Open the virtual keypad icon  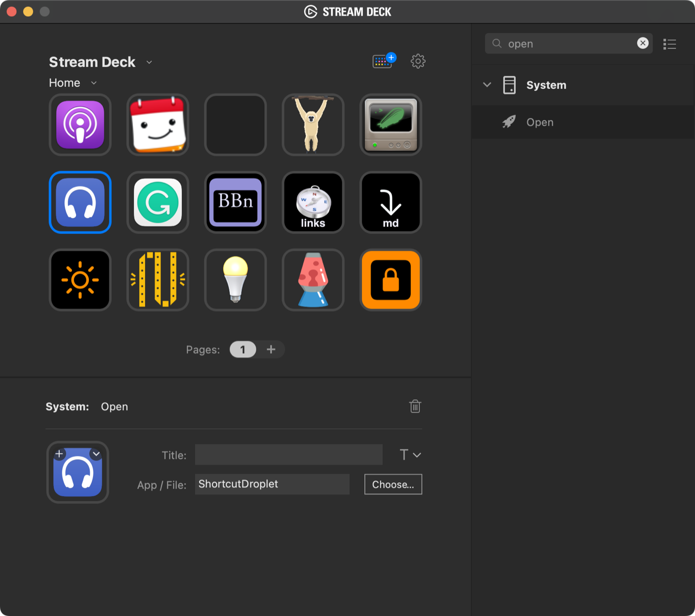click(x=382, y=61)
